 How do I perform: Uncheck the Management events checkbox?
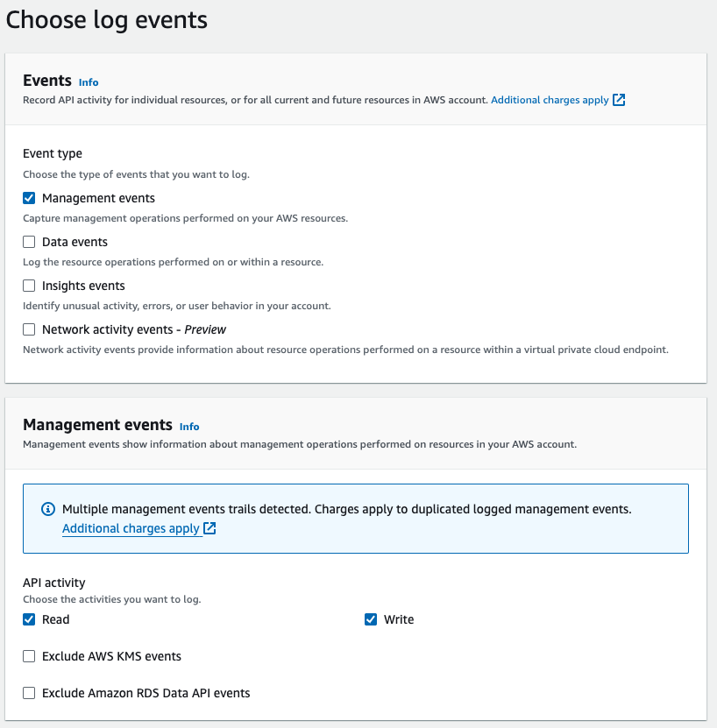pos(29,198)
